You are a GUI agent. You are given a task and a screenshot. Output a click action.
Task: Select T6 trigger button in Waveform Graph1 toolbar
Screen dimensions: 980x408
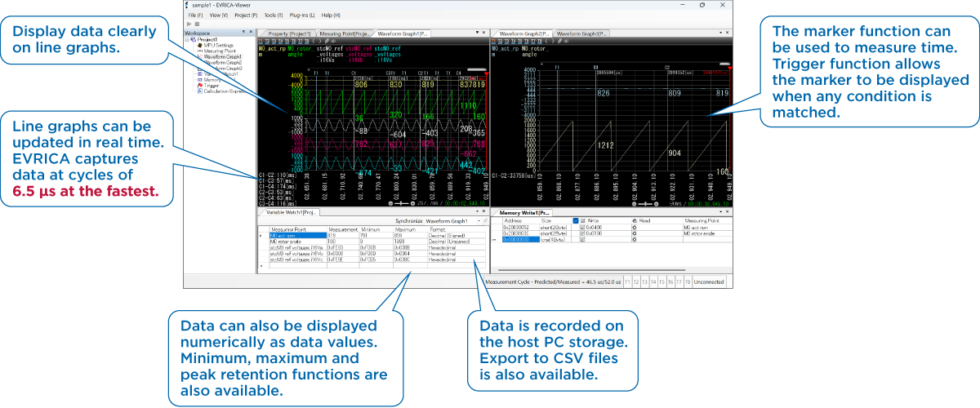point(293,41)
